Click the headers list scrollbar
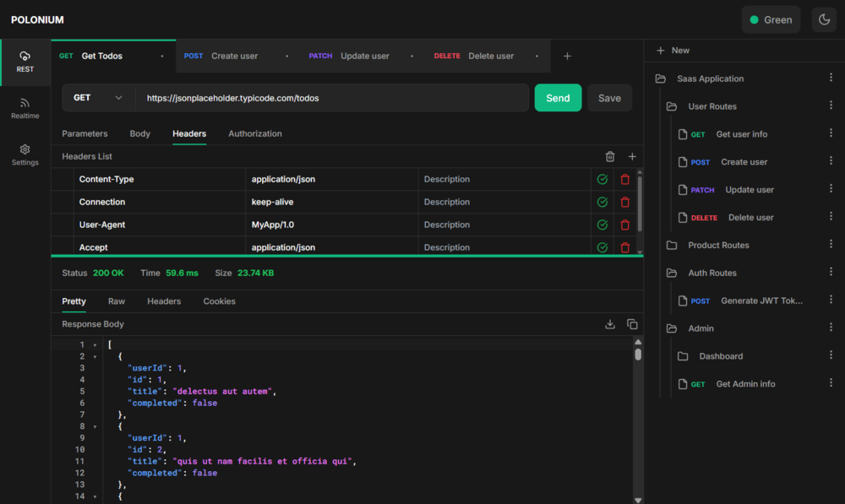 pos(640,203)
